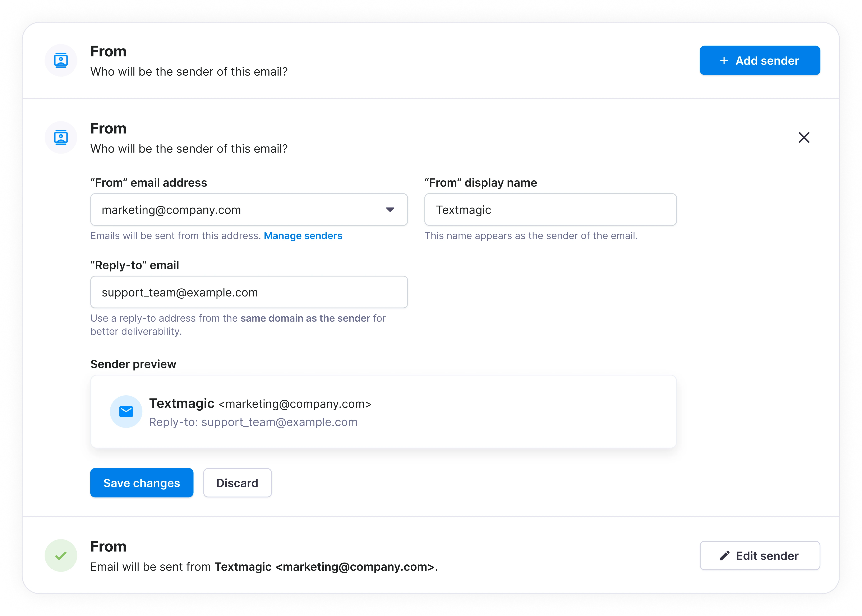Close the expanded From section with the X
Image resolution: width=862 pixels, height=616 pixels.
(803, 137)
